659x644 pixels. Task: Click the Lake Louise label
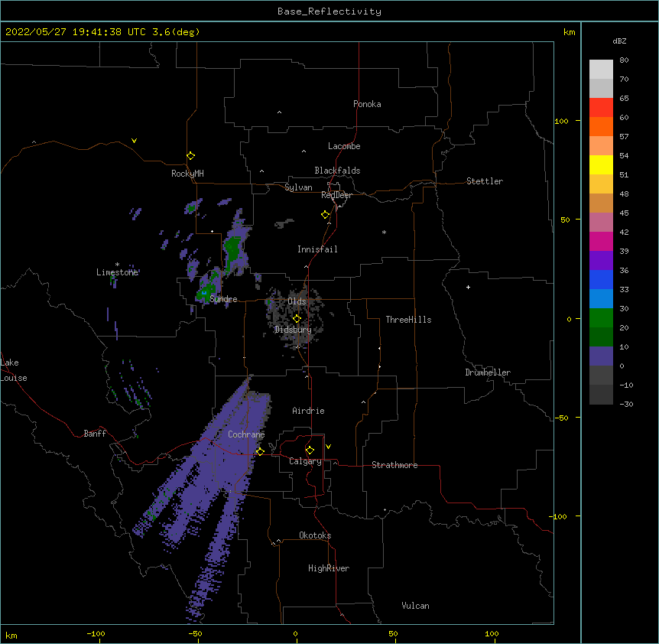[x=14, y=370]
